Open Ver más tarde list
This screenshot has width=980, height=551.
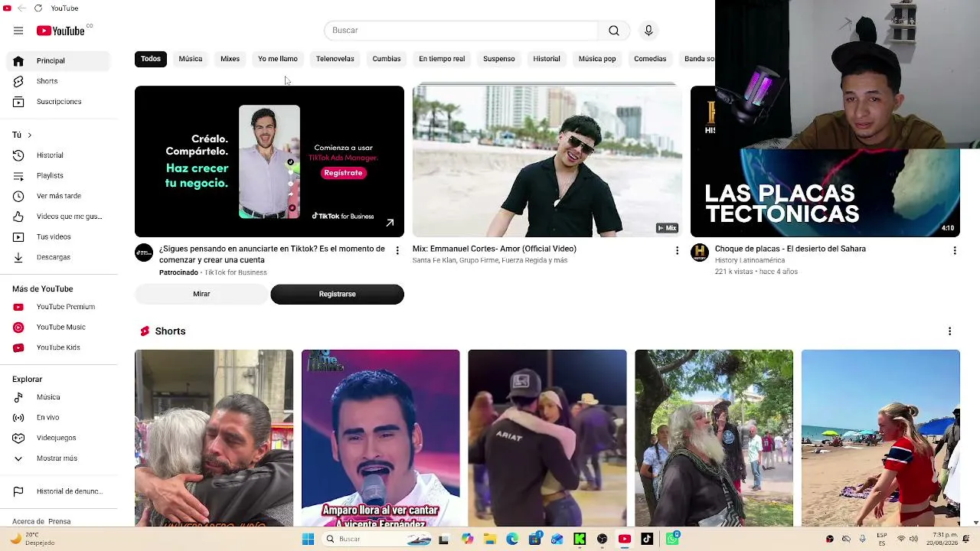(x=58, y=196)
